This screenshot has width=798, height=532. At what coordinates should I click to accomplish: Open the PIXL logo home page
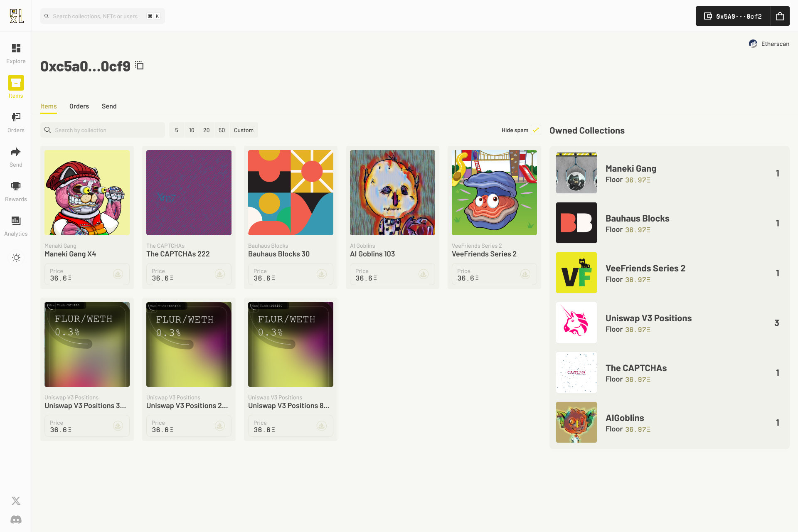(16, 16)
